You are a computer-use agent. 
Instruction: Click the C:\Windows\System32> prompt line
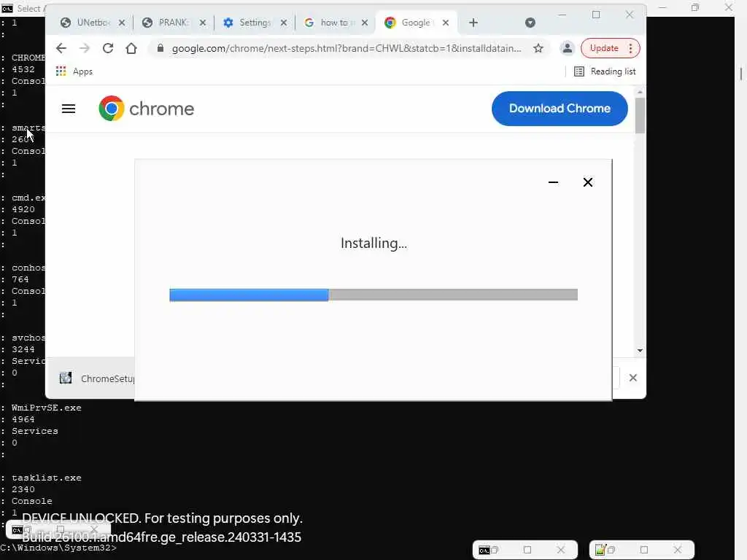pos(58,548)
